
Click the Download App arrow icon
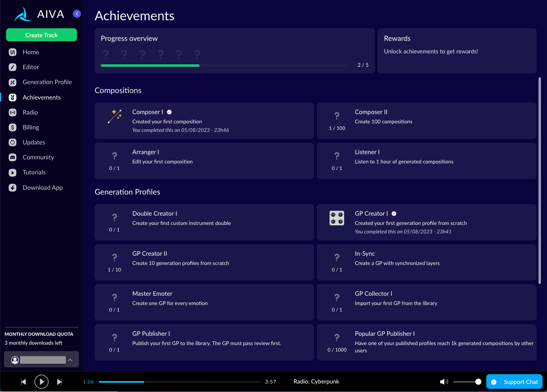pos(13,188)
